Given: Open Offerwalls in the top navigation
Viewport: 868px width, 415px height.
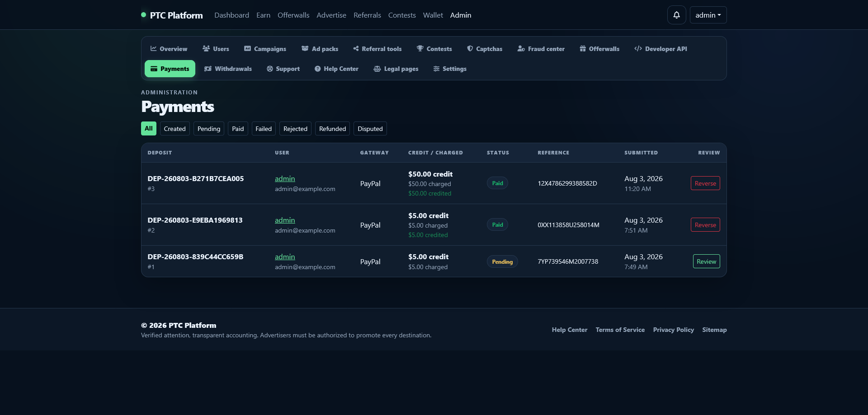Looking at the screenshot, I should click(x=293, y=15).
